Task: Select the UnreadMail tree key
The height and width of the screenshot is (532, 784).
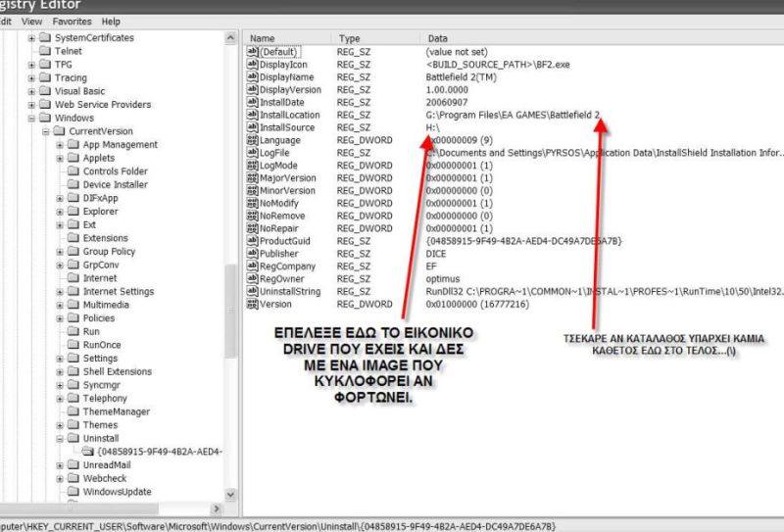Action: tap(107, 465)
